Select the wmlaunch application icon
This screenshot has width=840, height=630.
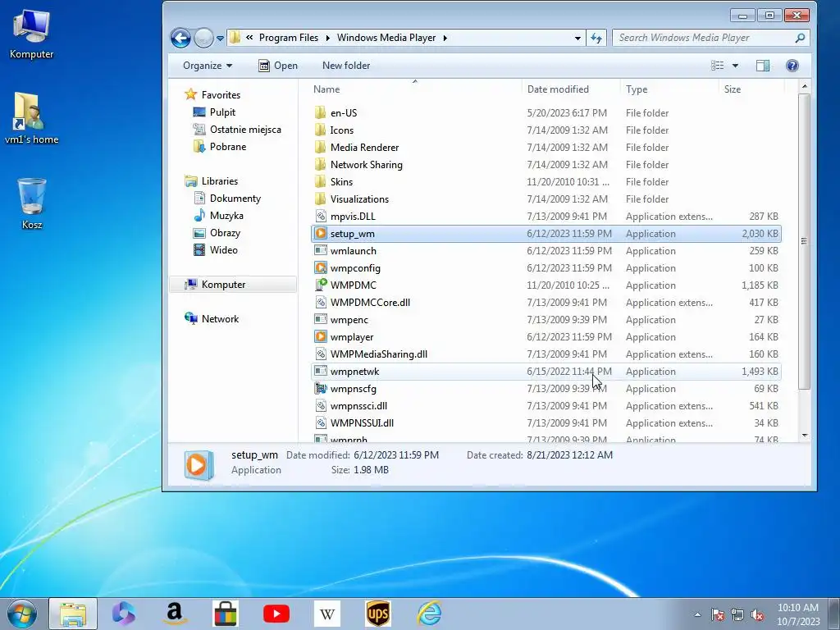[x=321, y=250]
